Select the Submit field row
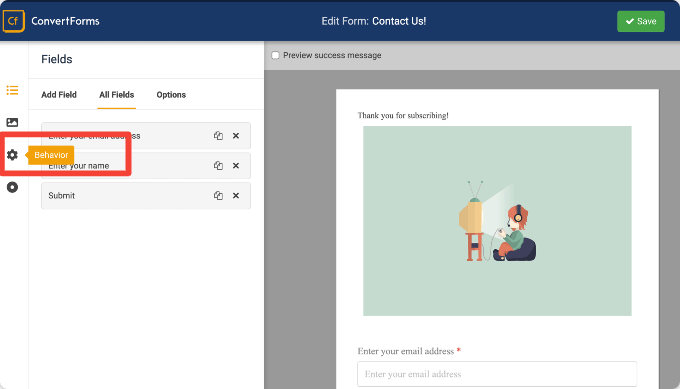The image size is (680, 389). [x=146, y=196]
